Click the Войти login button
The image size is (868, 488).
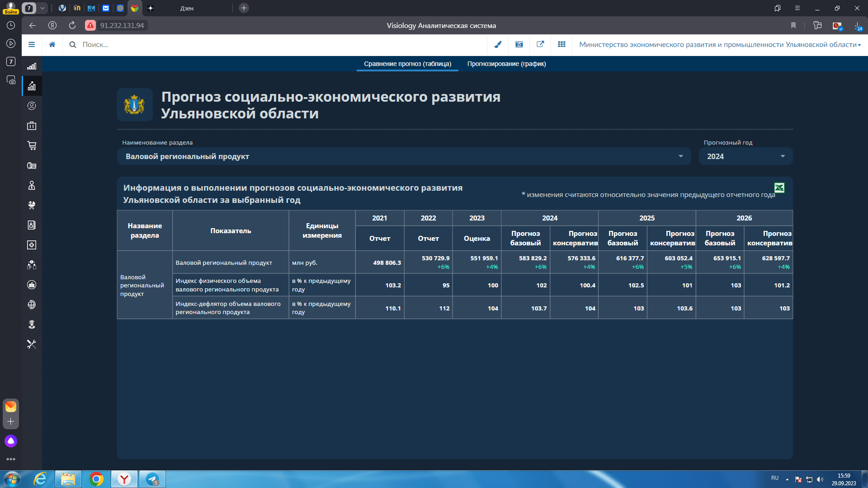(10, 8)
